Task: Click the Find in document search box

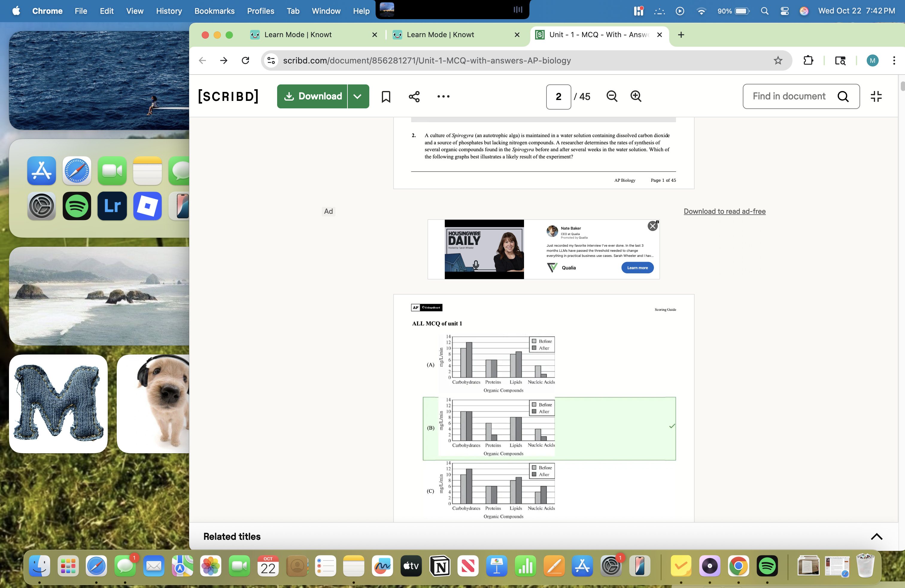Action: click(x=789, y=97)
